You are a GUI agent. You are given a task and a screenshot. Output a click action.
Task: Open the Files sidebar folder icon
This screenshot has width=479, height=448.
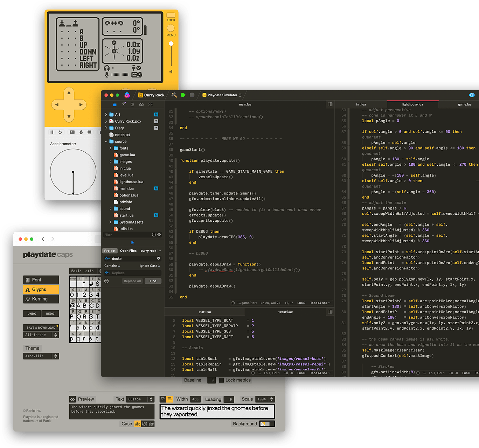[x=114, y=104]
